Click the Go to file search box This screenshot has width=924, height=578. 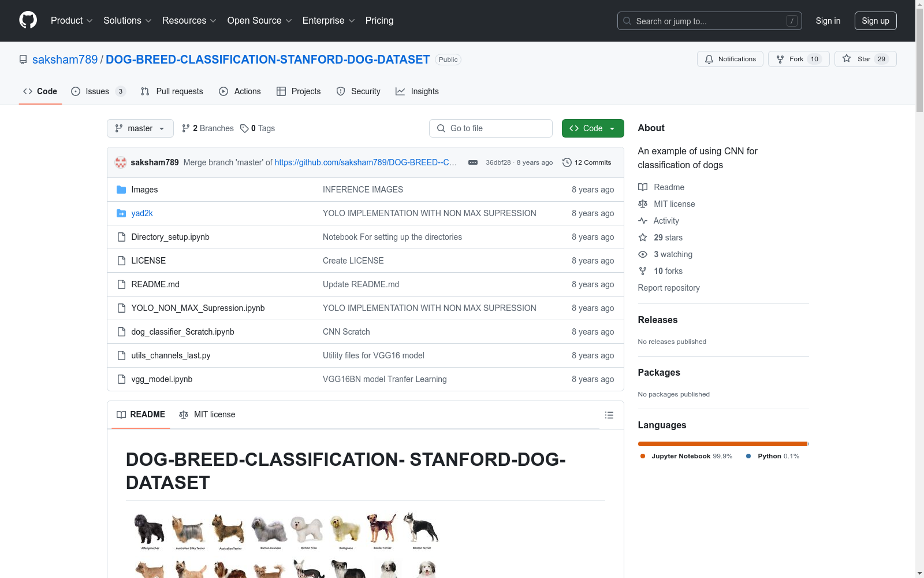490,128
